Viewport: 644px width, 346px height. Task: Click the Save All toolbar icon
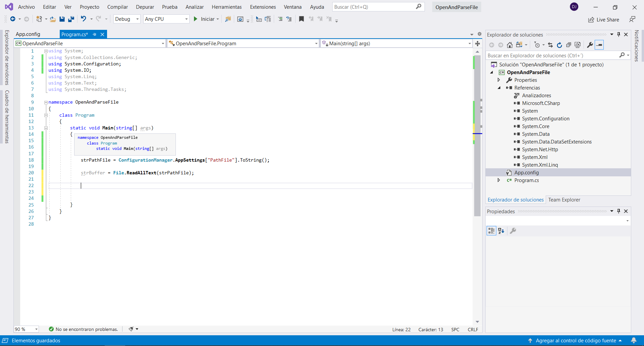[x=71, y=19]
